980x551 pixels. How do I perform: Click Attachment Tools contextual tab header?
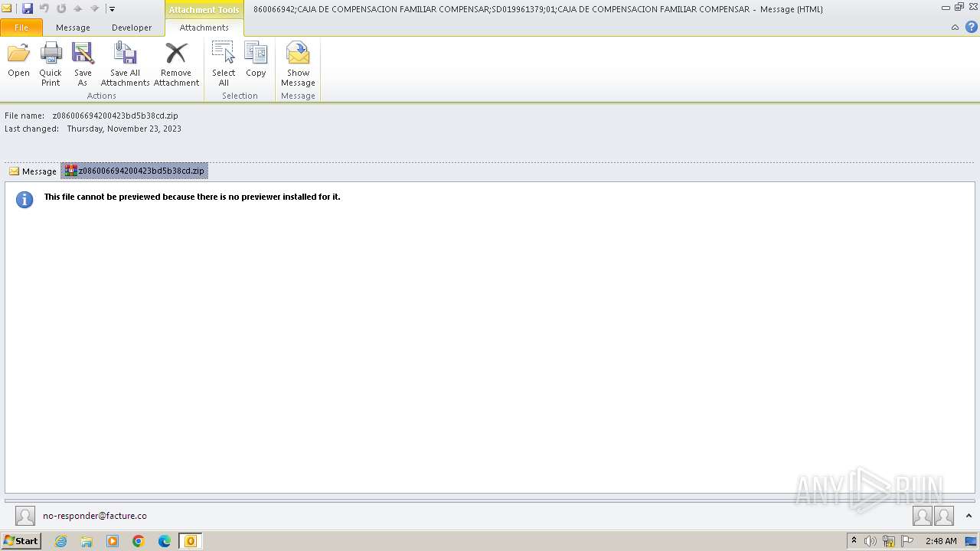tap(204, 9)
